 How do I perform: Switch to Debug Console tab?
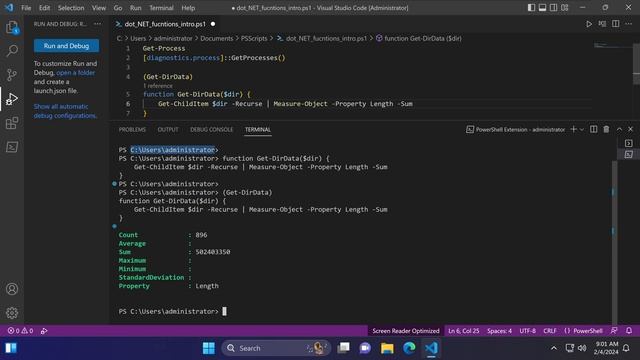211,129
